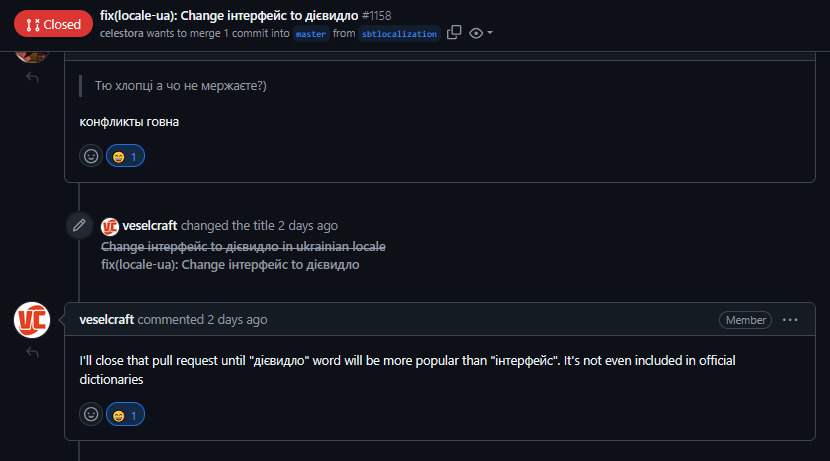
Task: Open the eye watch options dropdown
Action: tap(481, 33)
